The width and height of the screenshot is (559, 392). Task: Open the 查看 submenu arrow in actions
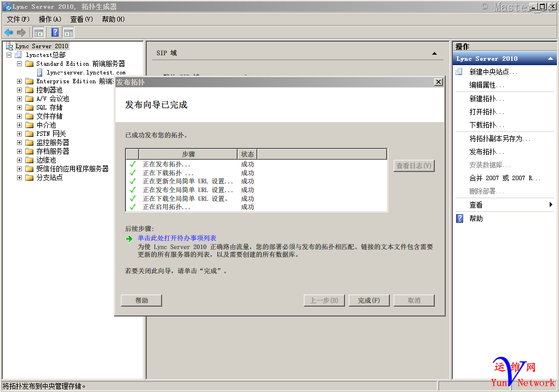[551, 205]
